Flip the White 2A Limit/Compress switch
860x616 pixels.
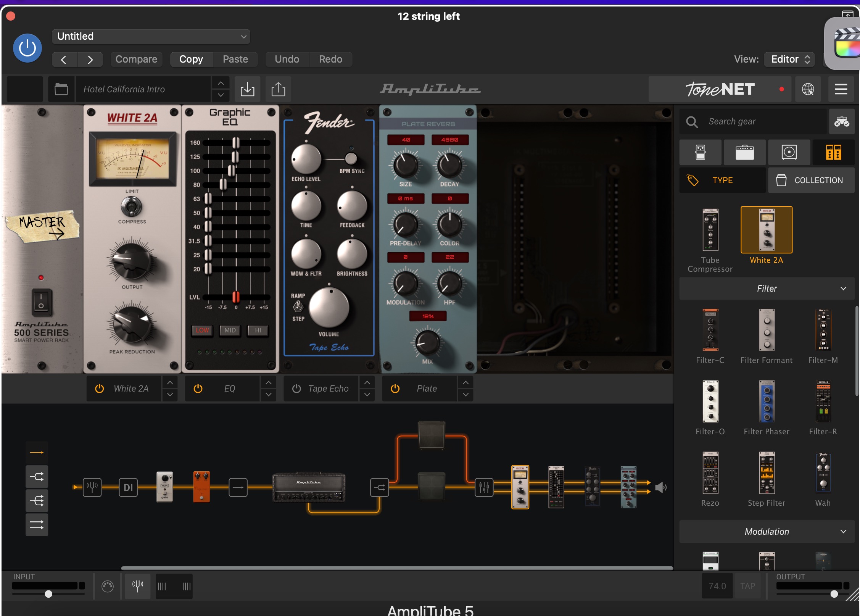click(x=131, y=206)
